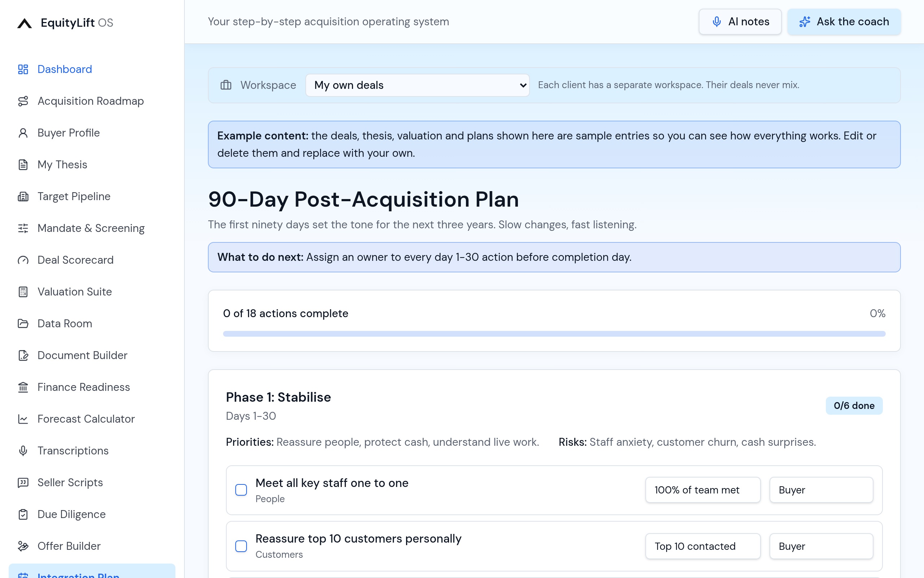Click the Finance Readiness bank icon
This screenshot has width=924, height=578.
point(23,387)
